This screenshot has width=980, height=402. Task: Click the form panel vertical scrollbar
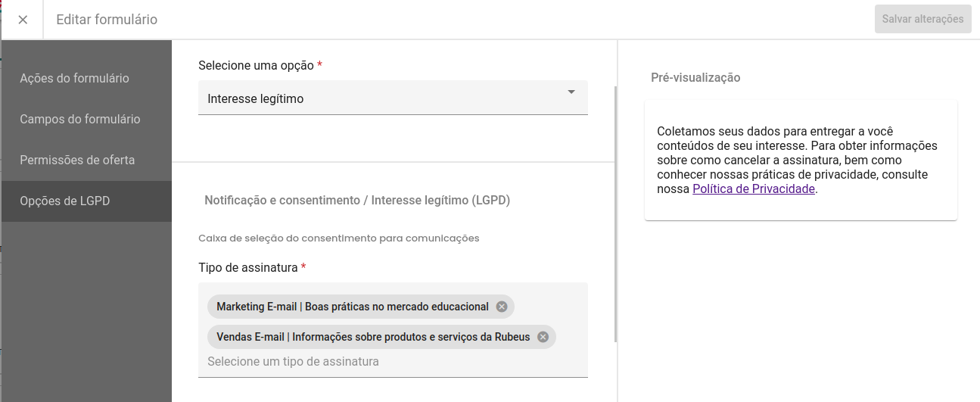[615, 214]
